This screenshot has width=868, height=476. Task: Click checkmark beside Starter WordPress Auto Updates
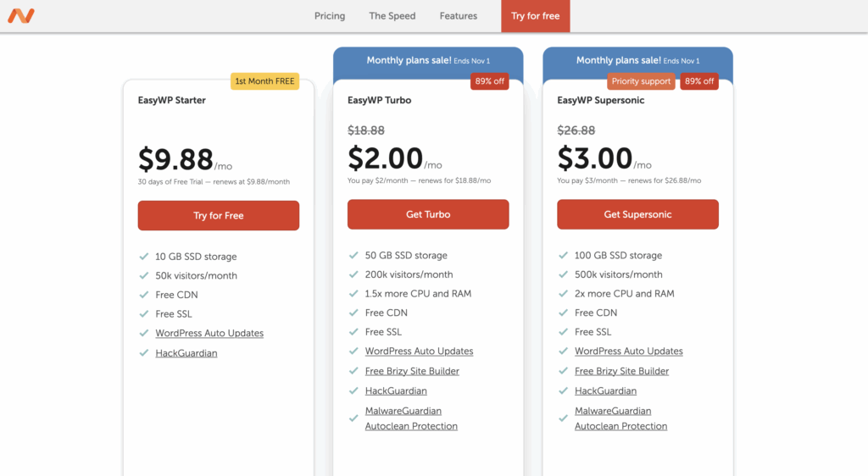(x=144, y=334)
